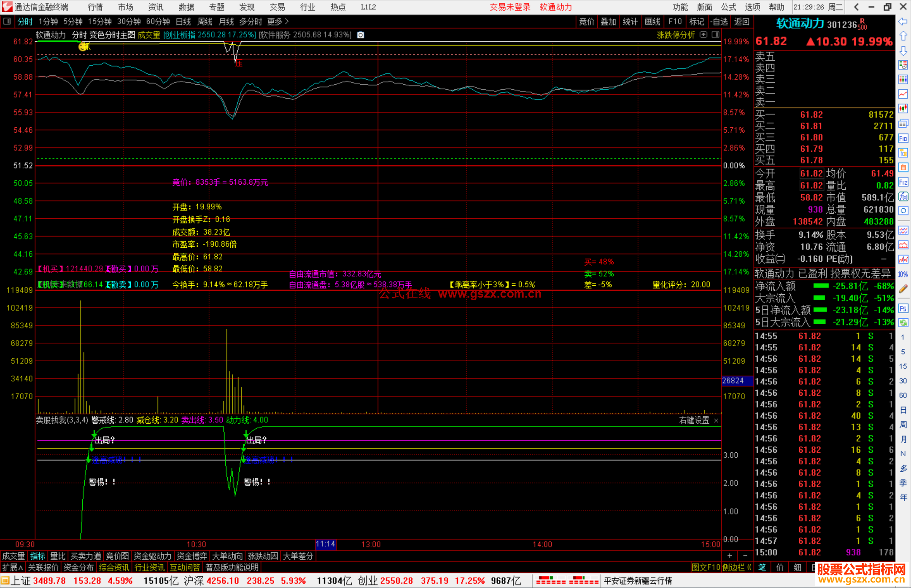Click the F12 trading sidebar icon
The width and height of the screenshot is (911, 588).
(x=903, y=182)
